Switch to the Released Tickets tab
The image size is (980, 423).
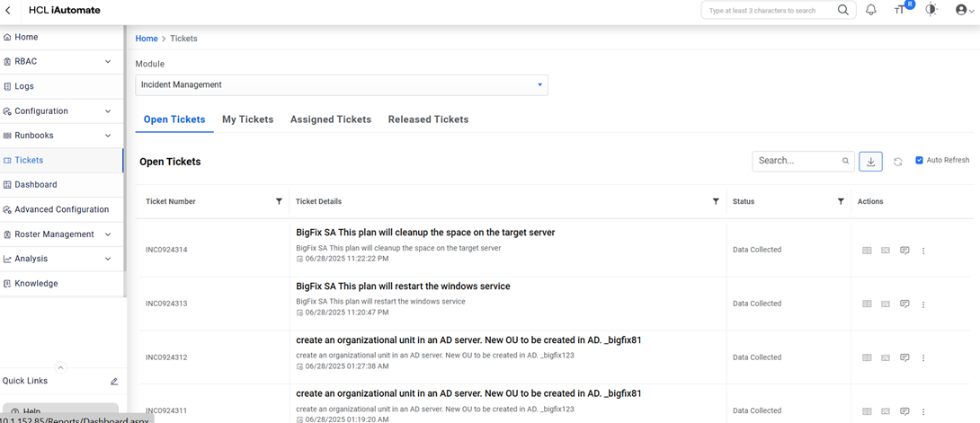point(428,119)
